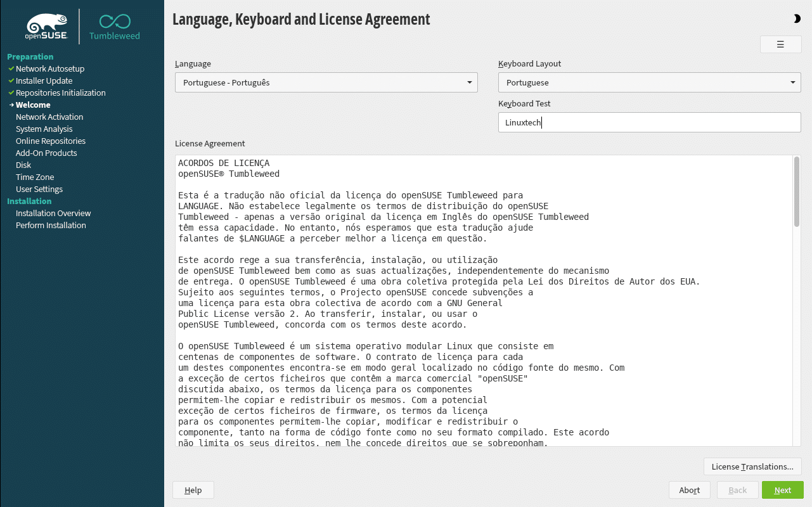Click the Back button

[738, 490]
